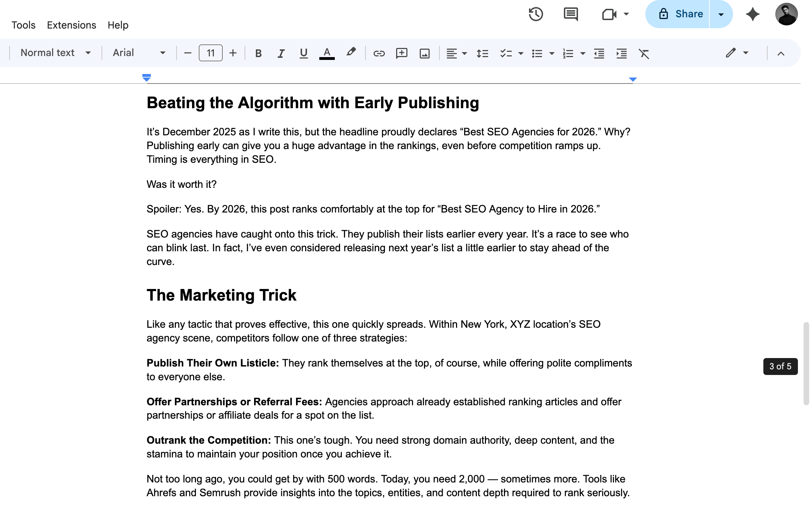Open the highlight color pen tool
The height and width of the screenshot is (511, 812).
coord(350,53)
